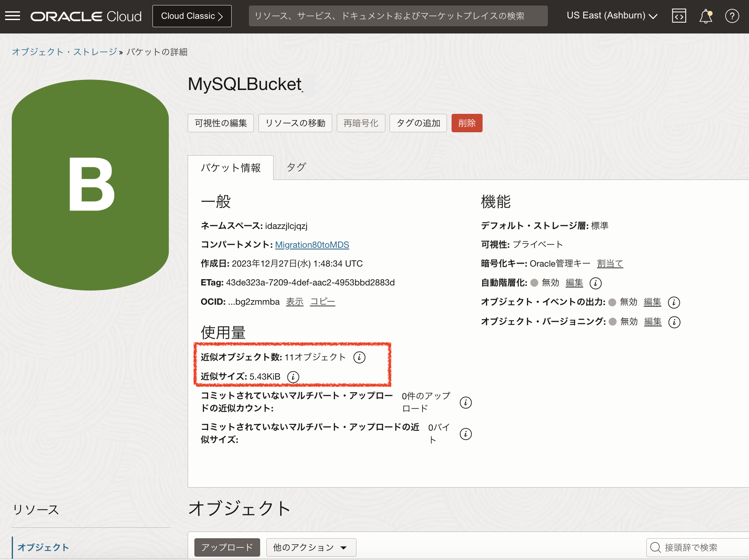The height and width of the screenshot is (560, 749).
Task: Click info icon beside 自動階層化
Action: pos(595,283)
